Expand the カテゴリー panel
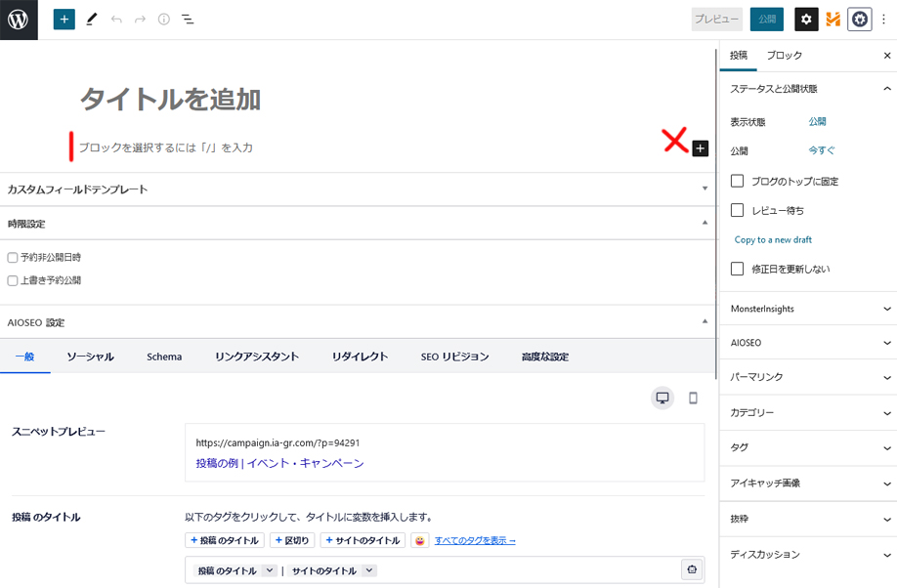The height and width of the screenshot is (588, 897). tap(807, 413)
